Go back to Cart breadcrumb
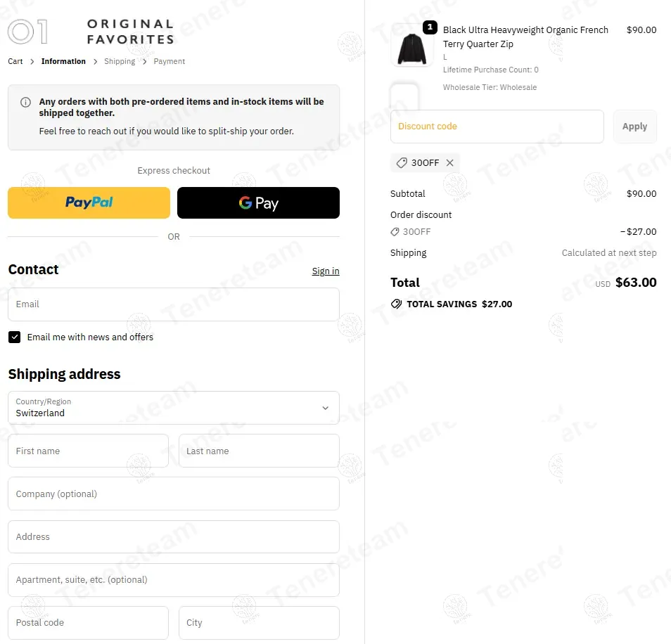671x644 pixels. pyautogui.click(x=15, y=62)
